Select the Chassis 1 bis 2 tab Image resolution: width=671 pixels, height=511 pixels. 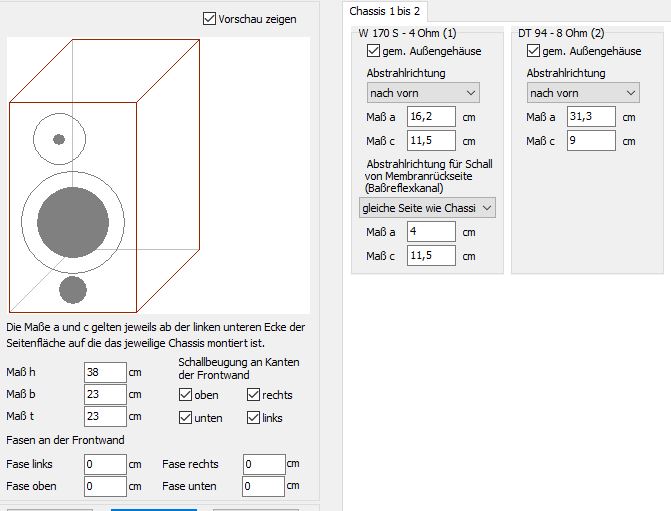[385, 11]
